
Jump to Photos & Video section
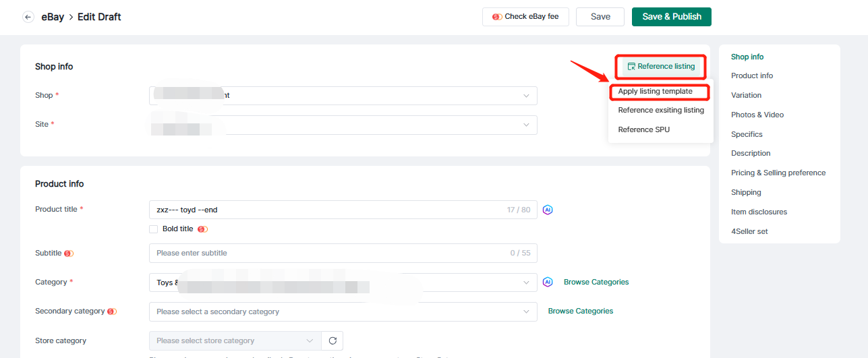click(x=757, y=115)
